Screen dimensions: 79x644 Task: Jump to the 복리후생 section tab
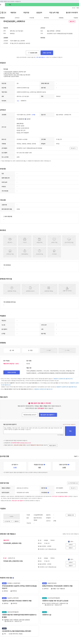(x=46, y=18)
